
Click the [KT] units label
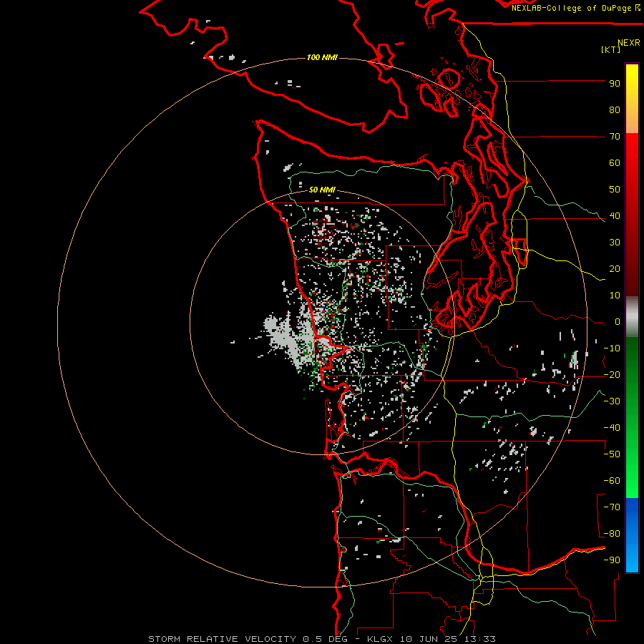[611, 49]
